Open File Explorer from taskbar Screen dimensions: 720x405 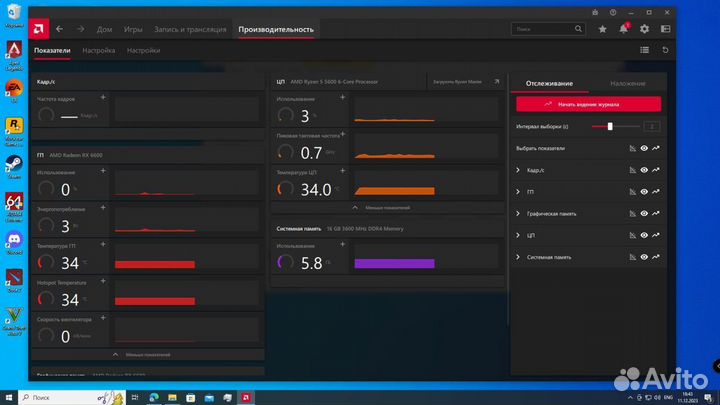click(x=172, y=397)
